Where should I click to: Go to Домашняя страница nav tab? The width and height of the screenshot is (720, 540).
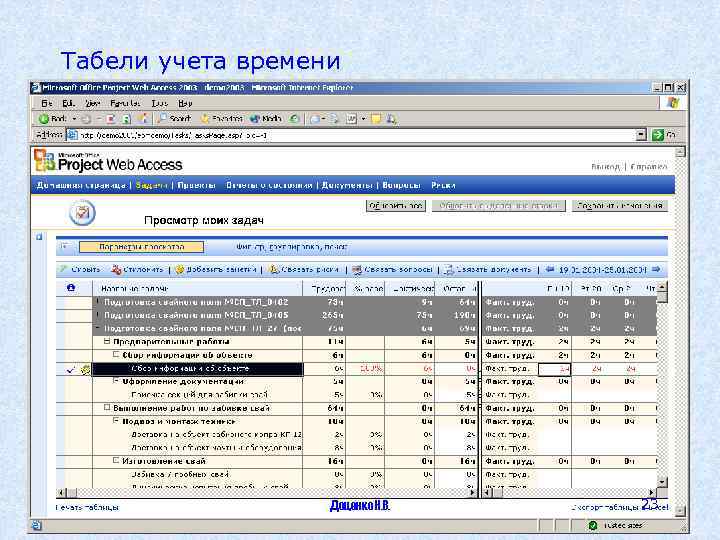81,185
